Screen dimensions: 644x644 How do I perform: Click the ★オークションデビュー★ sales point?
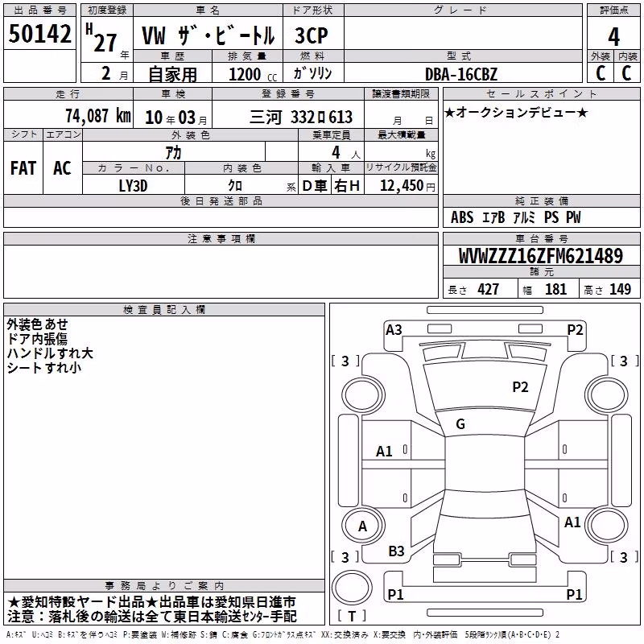click(516, 112)
